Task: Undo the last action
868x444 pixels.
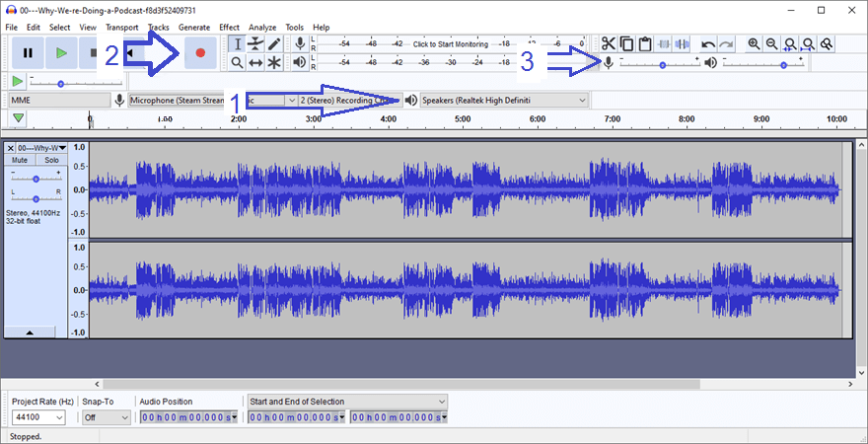Action: 707,43
